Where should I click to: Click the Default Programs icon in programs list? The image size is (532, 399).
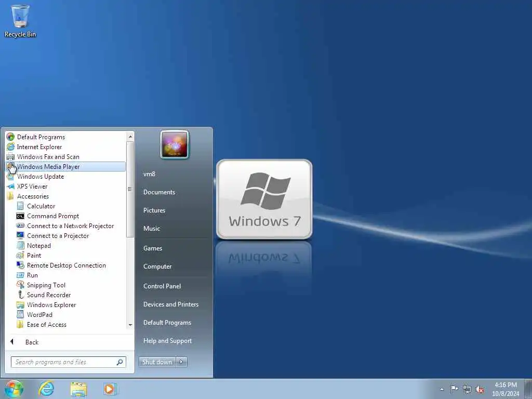coord(10,137)
